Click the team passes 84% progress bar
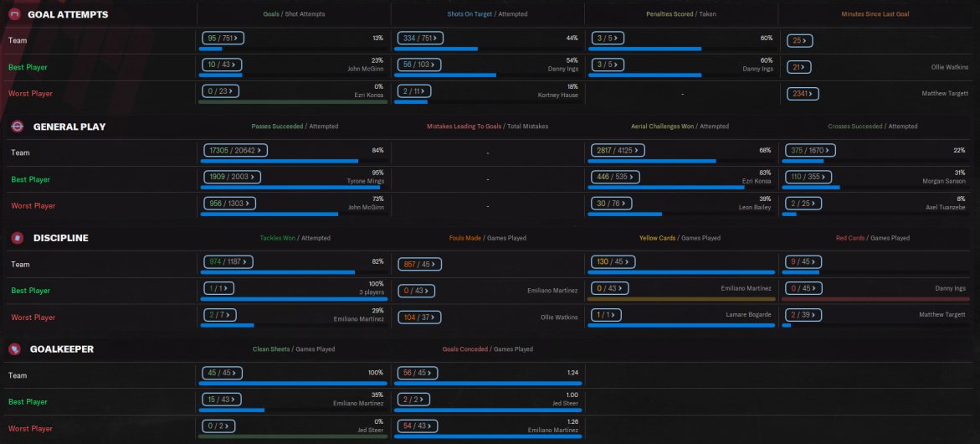The height and width of the screenshot is (444, 980). click(293, 161)
